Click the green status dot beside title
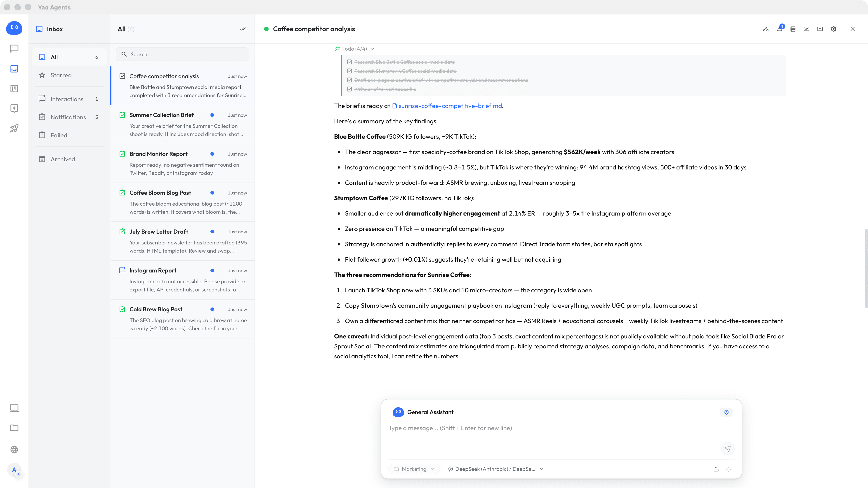 266,29
